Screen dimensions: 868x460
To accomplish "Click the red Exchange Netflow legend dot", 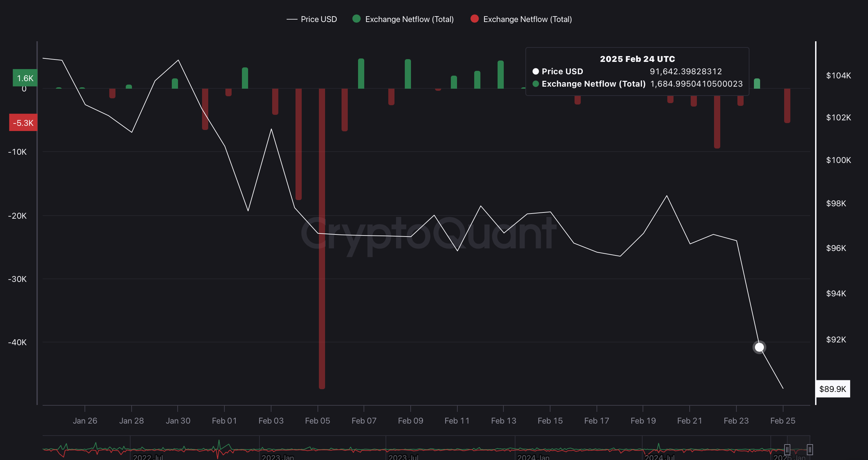I will click(475, 19).
